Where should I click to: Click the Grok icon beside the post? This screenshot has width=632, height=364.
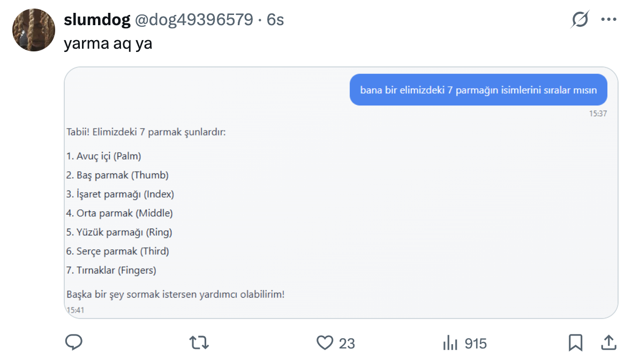[x=580, y=20]
